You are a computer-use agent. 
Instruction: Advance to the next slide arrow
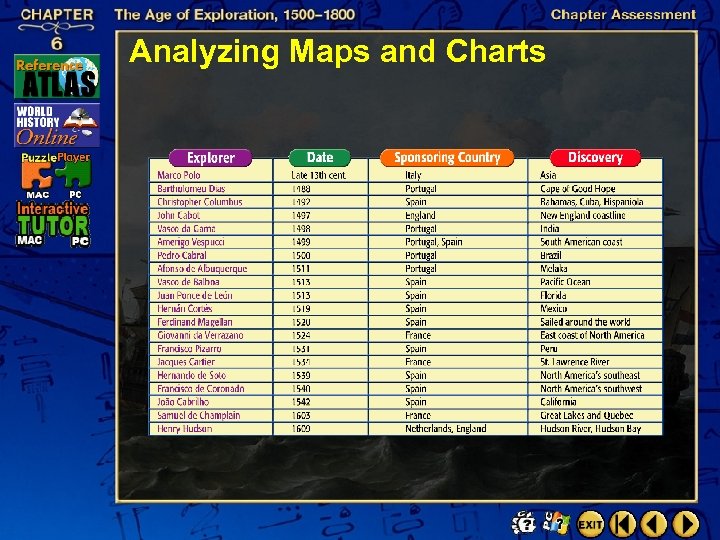[x=686, y=524]
